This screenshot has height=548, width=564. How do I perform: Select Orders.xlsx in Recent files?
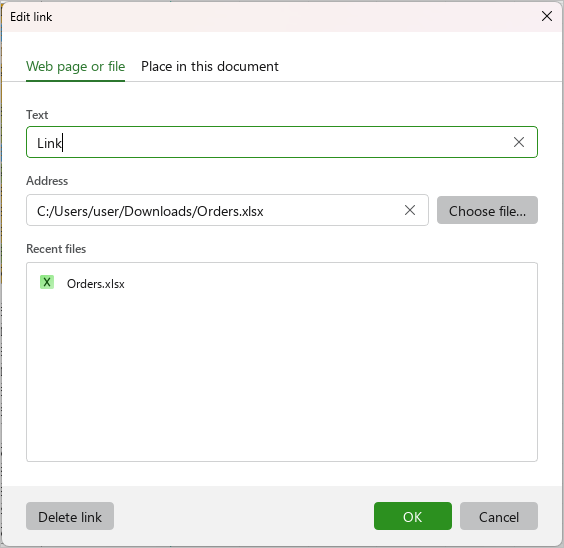pyautogui.click(x=95, y=284)
